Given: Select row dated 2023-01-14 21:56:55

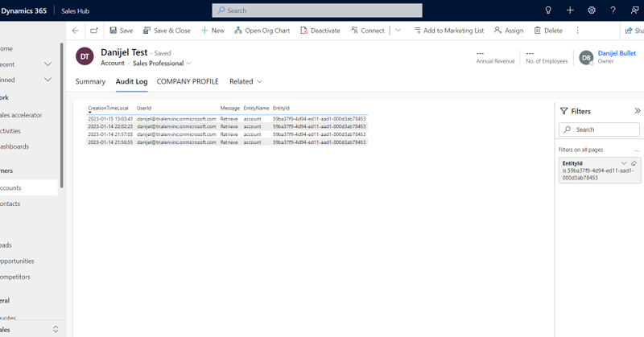Looking at the screenshot, I should (x=227, y=142).
